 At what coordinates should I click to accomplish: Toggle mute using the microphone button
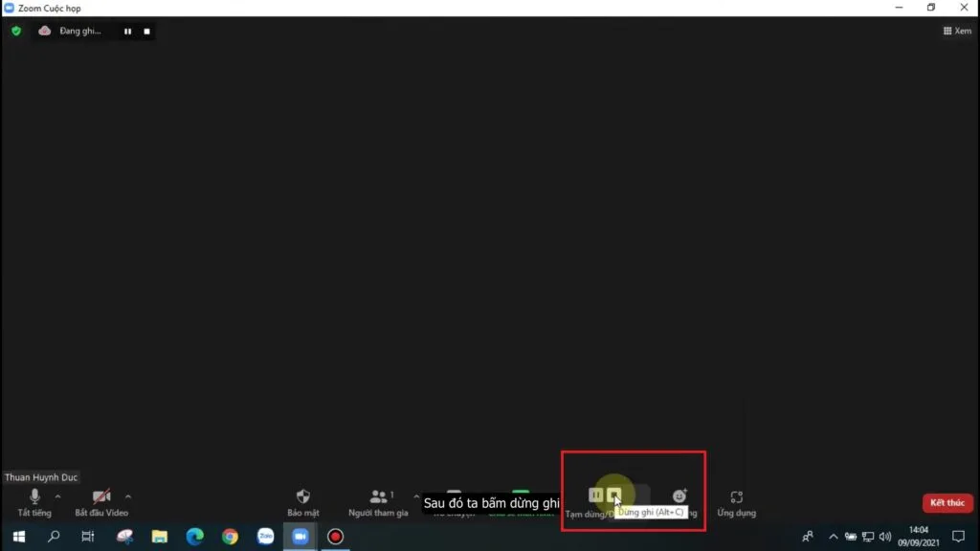pos(33,496)
